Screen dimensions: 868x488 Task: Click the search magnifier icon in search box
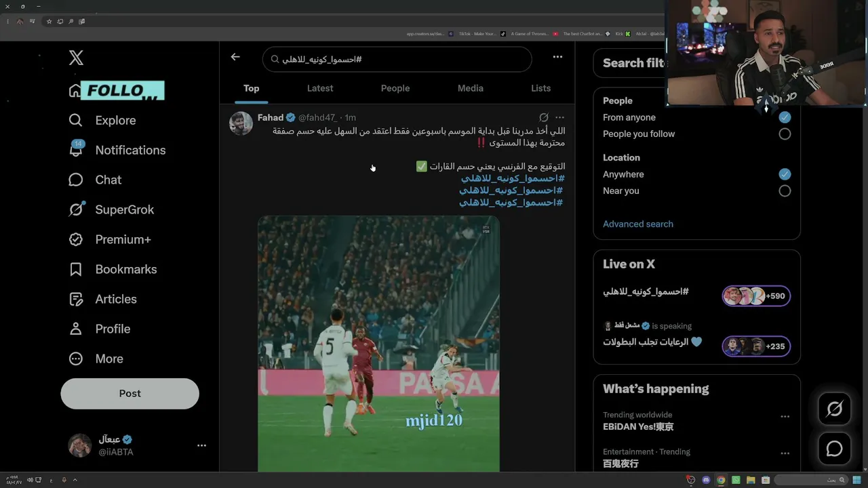click(x=275, y=60)
